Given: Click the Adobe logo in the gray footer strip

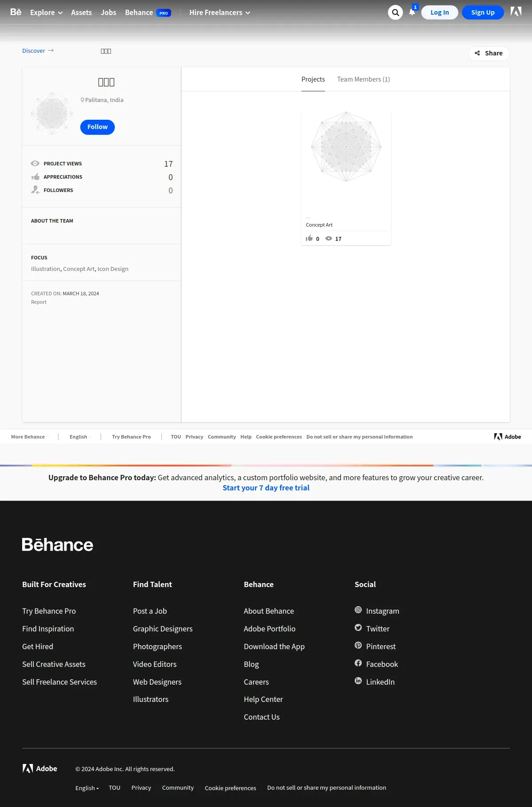Looking at the screenshot, I should pos(508,437).
